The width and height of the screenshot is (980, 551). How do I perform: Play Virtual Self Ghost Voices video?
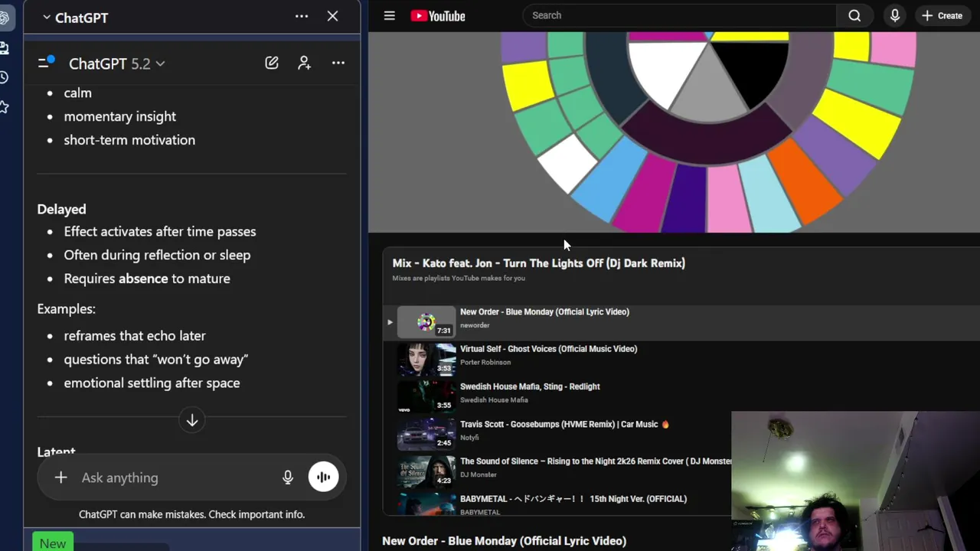(548, 349)
